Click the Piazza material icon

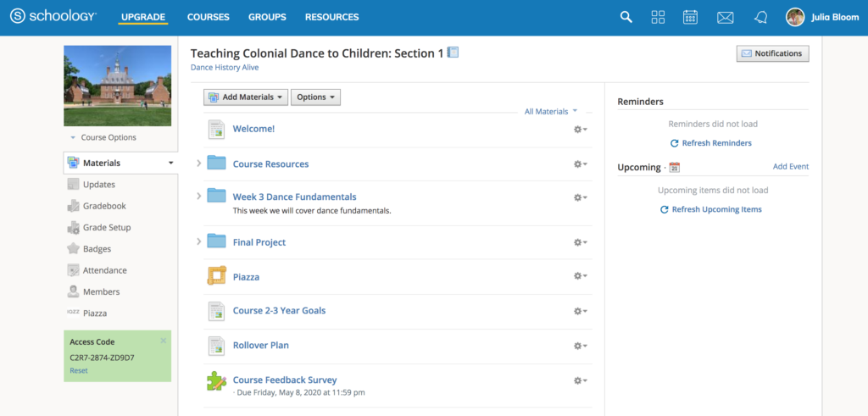216,276
